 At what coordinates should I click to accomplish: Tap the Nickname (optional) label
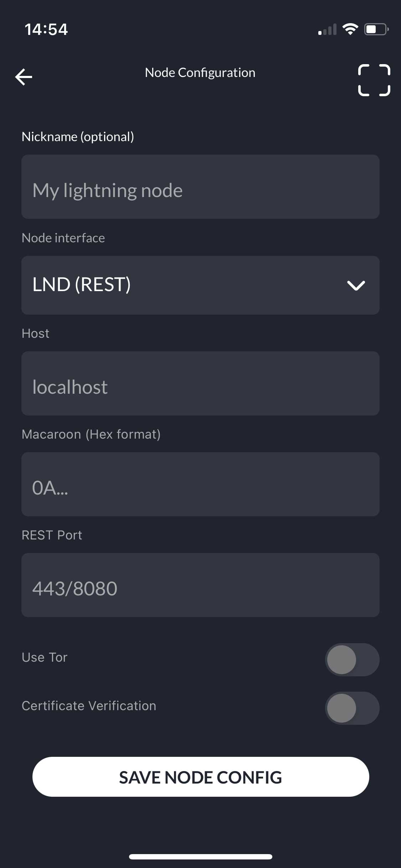pos(78,137)
